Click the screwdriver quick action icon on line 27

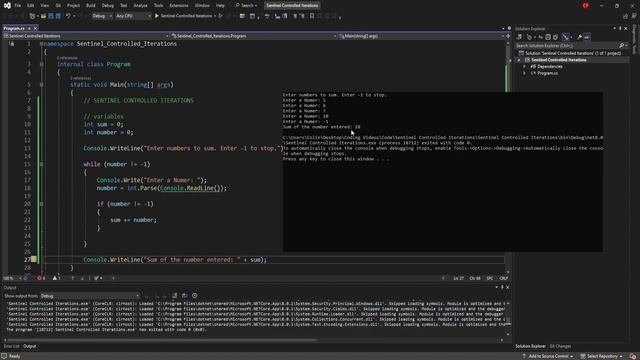[x=33, y=259]
